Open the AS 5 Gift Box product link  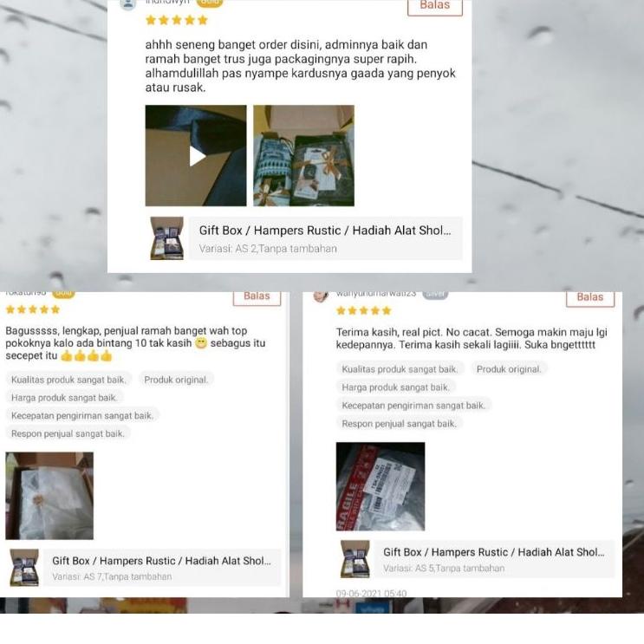[x=494, y=559]
